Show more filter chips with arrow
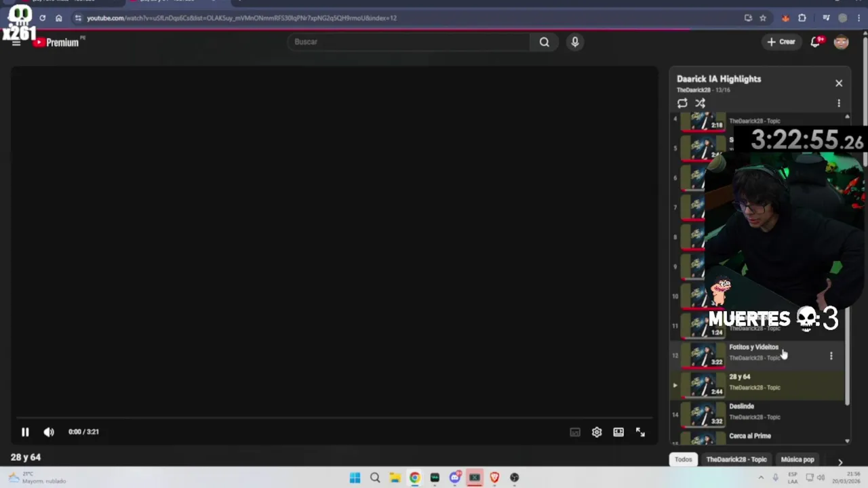Viewport: 868px width, 488px height. tap(840, 462)
